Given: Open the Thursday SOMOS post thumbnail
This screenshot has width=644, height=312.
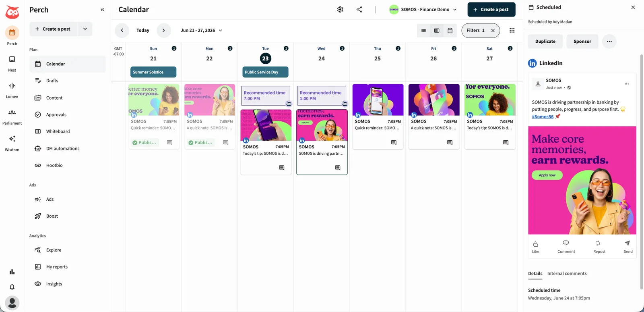Looking at the screenshot, I should [x=378, y=100].
